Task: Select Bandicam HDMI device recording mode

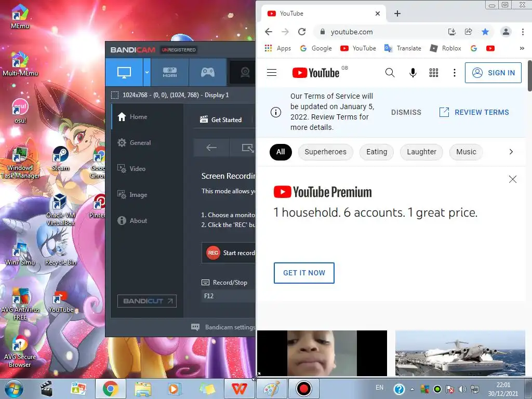Action: click(x=170, y=72)
